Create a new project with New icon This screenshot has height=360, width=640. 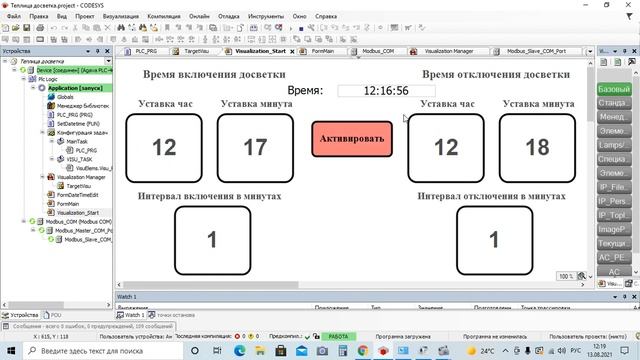tap(5, 28)
